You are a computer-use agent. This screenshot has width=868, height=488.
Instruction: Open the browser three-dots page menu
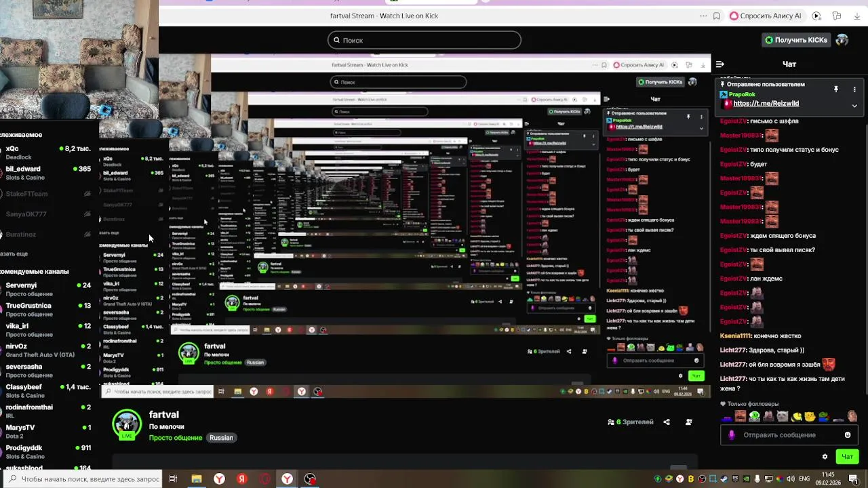(x=703, y=16)
